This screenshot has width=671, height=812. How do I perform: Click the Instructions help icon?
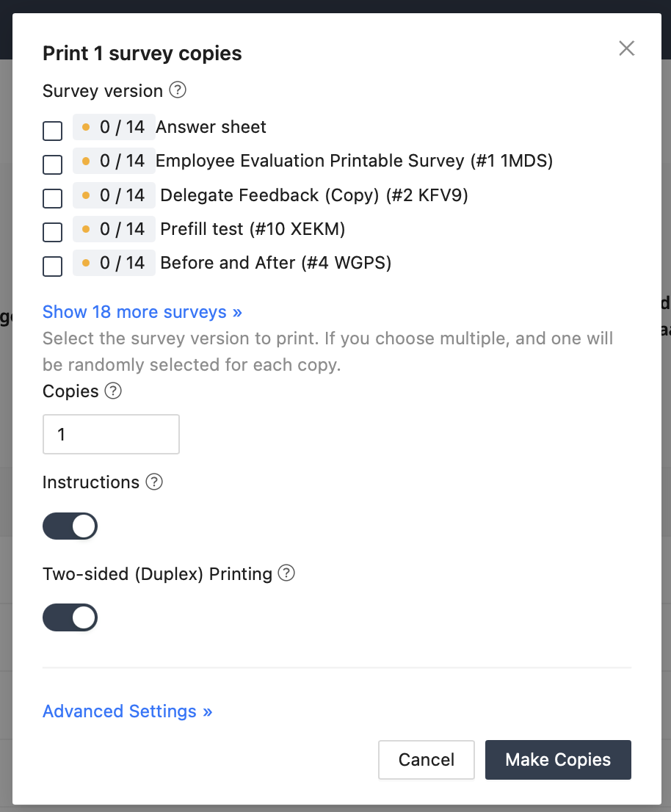[153, 482]
